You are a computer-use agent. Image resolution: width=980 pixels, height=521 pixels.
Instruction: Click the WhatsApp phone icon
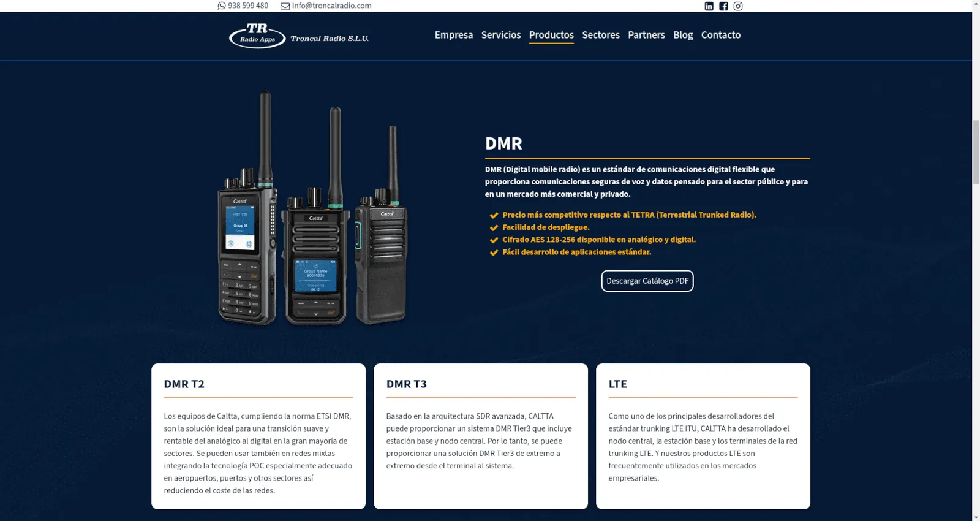(222, 6)
